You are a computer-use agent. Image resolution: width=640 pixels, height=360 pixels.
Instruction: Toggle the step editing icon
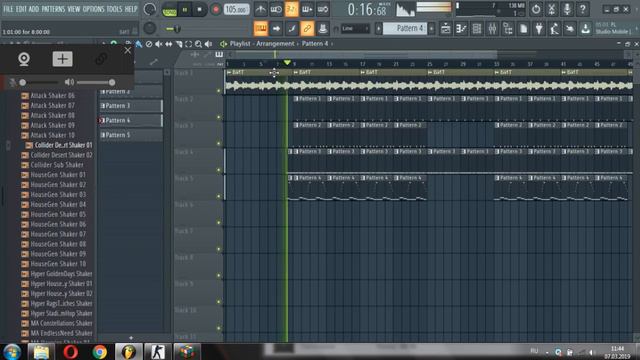click(307, 9)
